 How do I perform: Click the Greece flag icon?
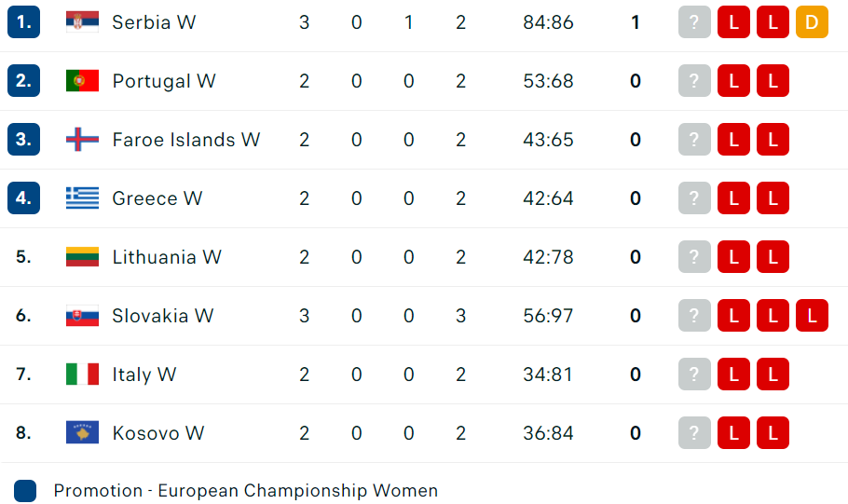82,198
